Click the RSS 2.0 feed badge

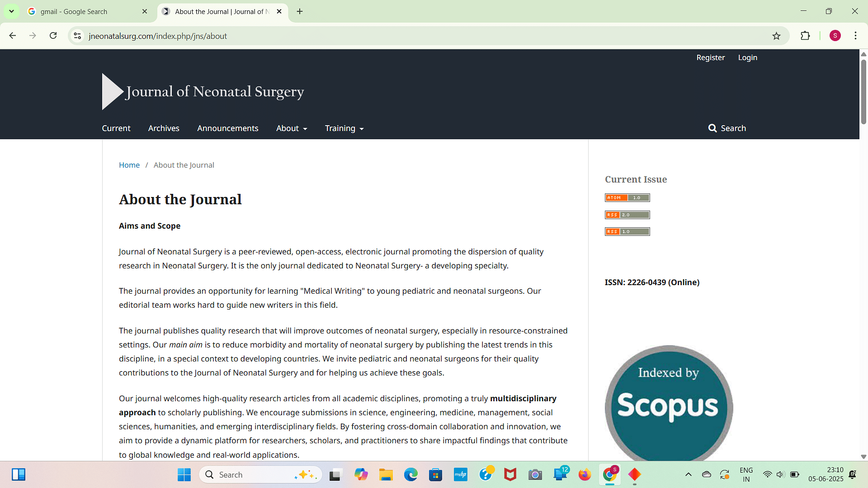[627, 215]
